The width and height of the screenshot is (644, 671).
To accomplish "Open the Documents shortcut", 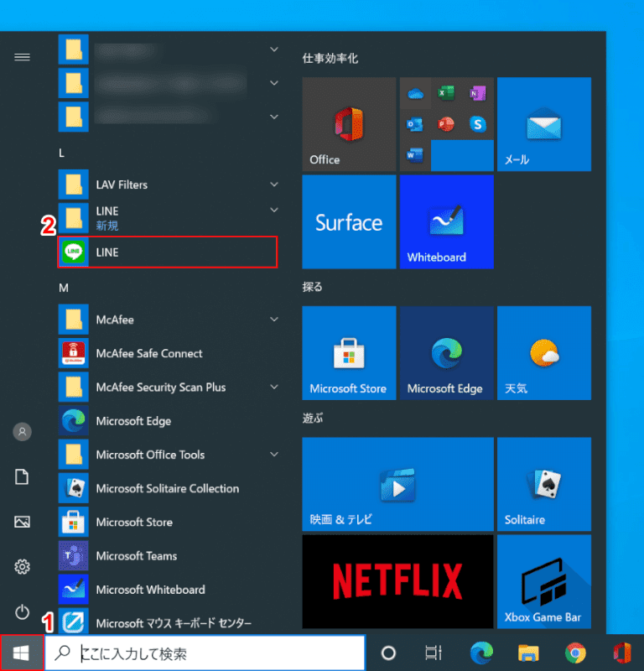I will (23, 476).
